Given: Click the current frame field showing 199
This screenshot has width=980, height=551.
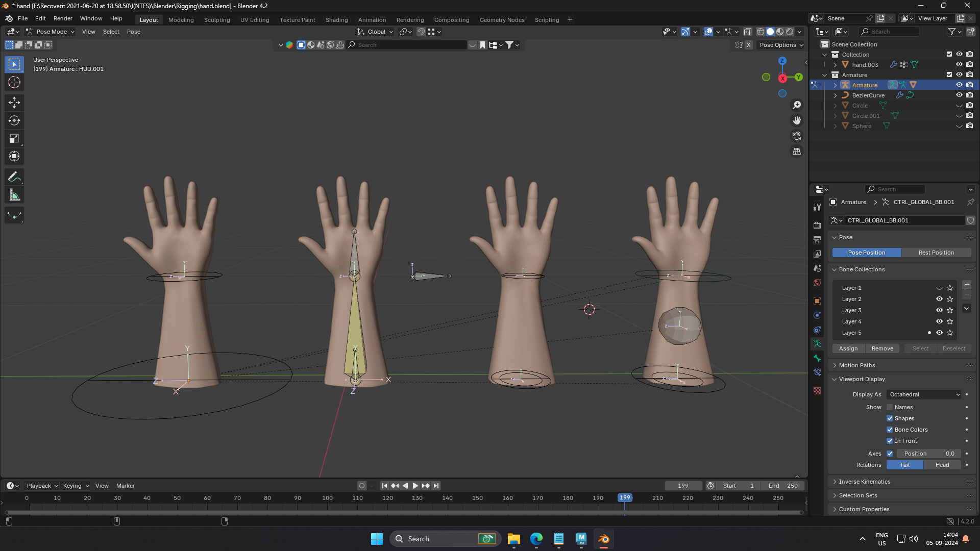Looking at the screenshot, I should [683, 485].
